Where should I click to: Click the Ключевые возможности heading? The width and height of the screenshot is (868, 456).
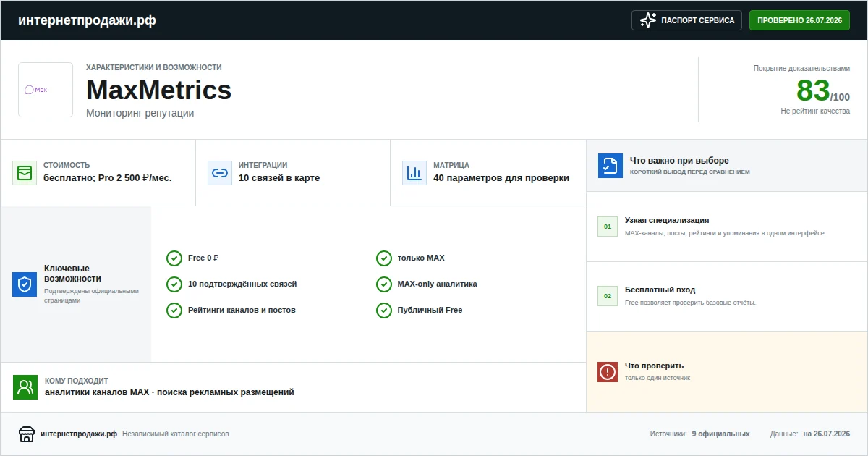pos(72,273)
